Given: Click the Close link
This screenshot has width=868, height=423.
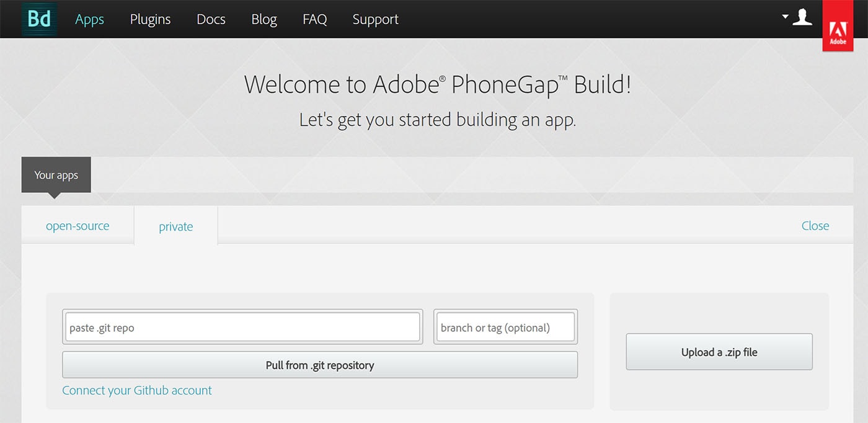Looking at the screenshot, I should click(x=815, y=226).
